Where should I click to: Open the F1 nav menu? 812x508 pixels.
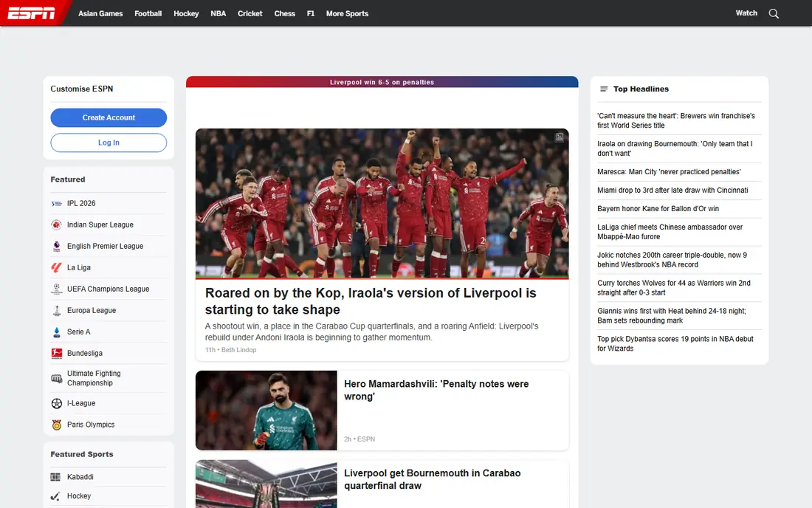click(x=311, y=13)
